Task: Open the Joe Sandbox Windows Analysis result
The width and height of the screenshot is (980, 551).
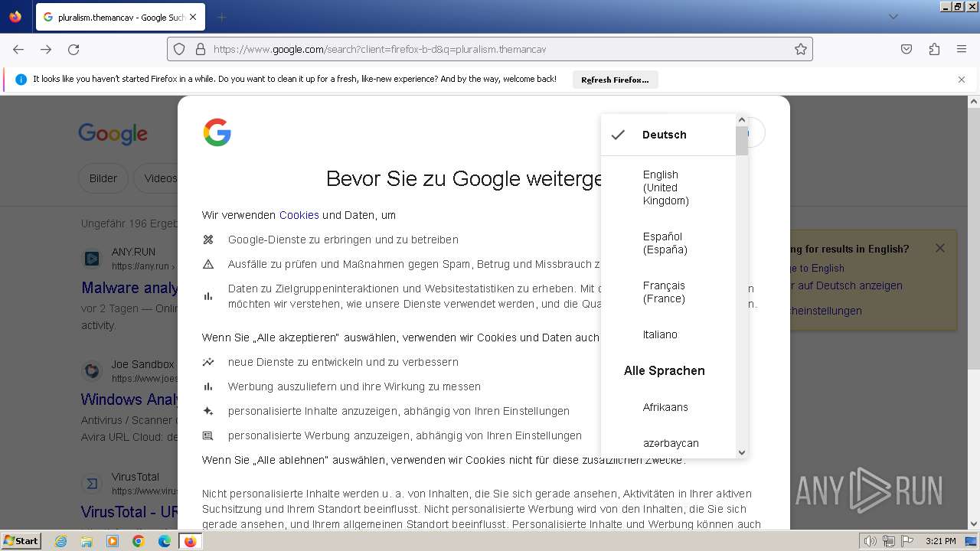Action: [x=129, y=399]
